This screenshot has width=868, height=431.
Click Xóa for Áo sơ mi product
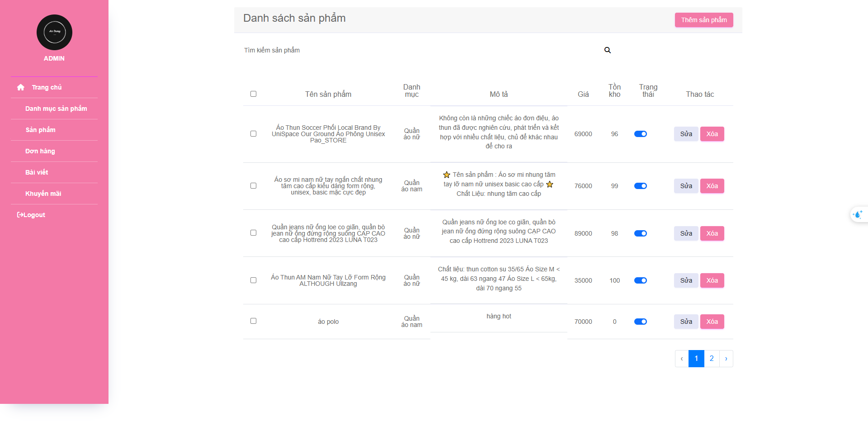tap(712, 186)
